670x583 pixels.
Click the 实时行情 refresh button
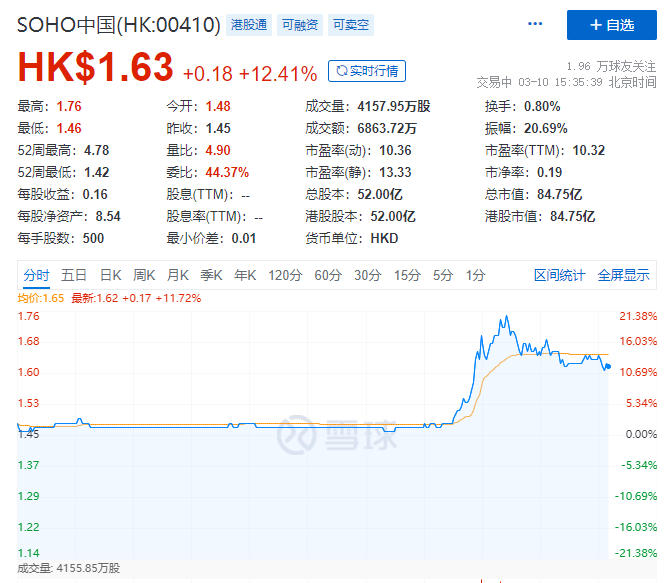pyautogui.click(x=367, y=71)
